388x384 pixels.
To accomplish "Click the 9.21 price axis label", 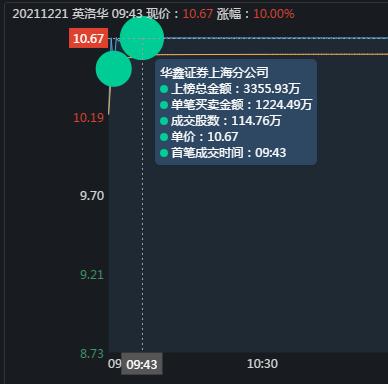I will pos(92,275).
